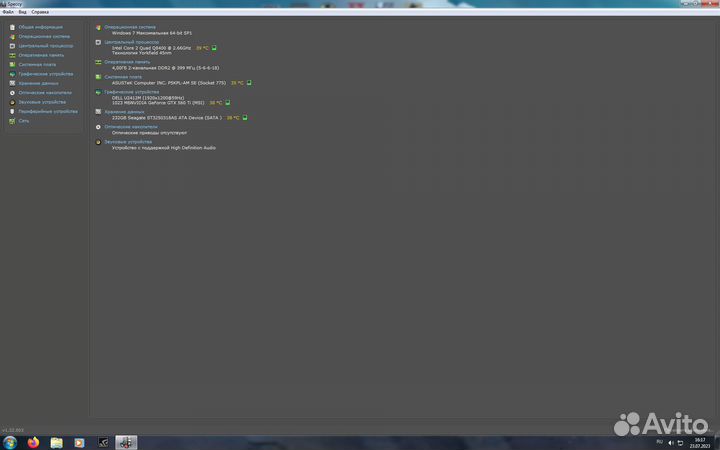Select Периферийные устройства in the left sidebar
The width and height of the screenshot is (720, 450).
point(48,112)
